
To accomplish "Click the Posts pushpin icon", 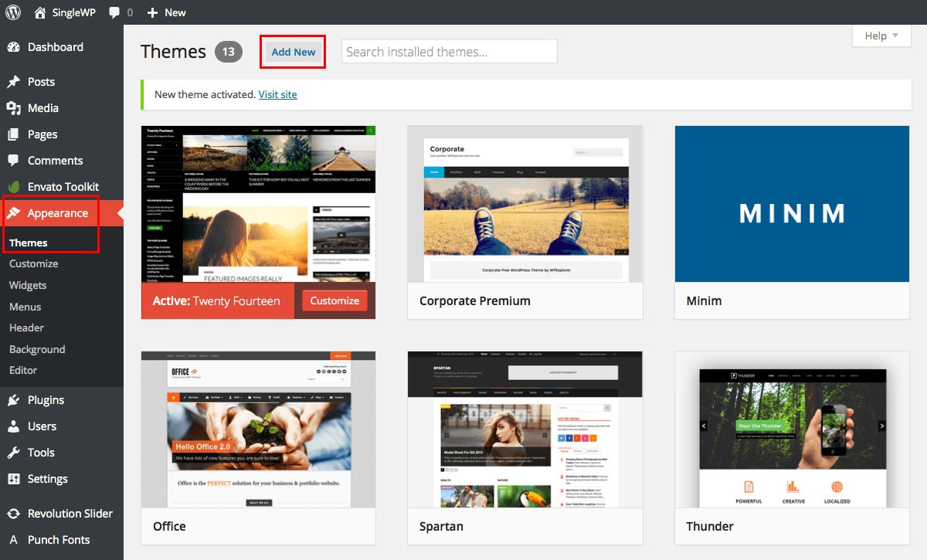I will point(15,81).
